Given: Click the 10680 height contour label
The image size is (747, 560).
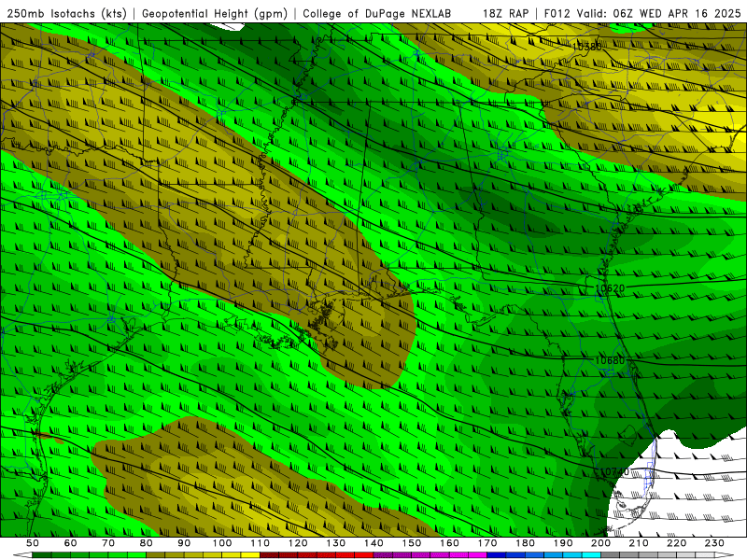Looking at the screenshot, I should (x=610, y=361).
